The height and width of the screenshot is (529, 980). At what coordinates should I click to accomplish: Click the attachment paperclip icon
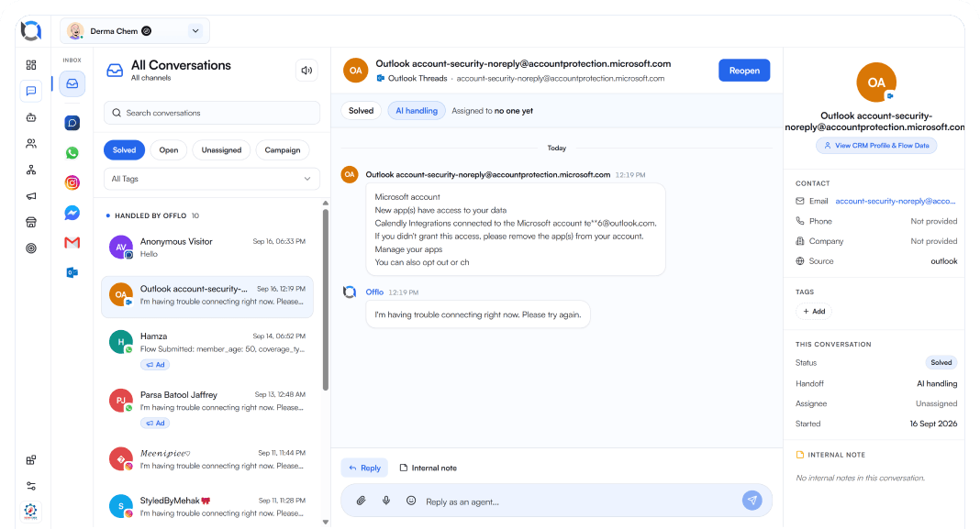pos(362,501)
